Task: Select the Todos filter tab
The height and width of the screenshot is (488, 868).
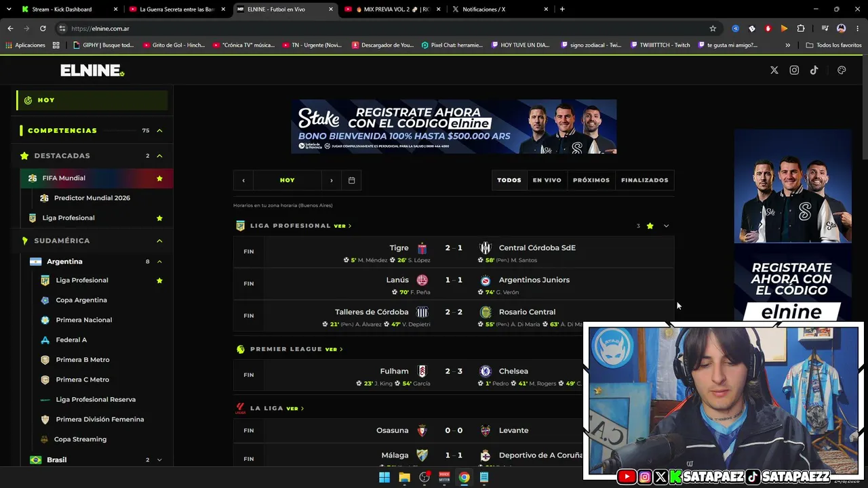Action: (509, 180)
